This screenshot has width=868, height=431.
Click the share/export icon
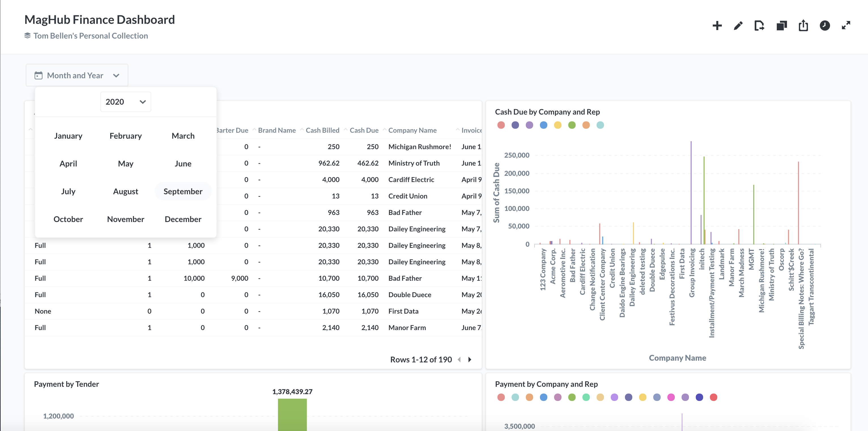pyautogui.click(x=804, y=25)
